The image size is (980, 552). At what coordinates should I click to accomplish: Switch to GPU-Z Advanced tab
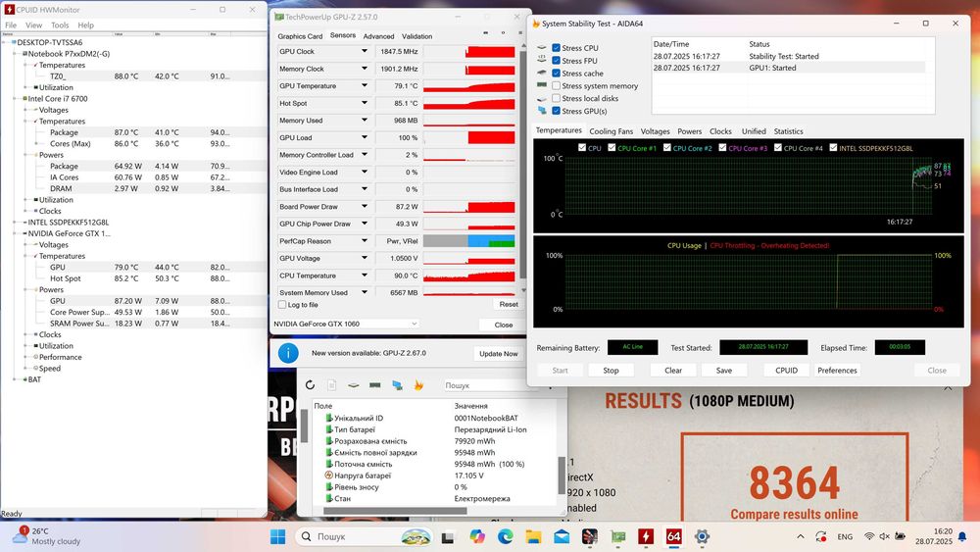(x=378, y=36)
